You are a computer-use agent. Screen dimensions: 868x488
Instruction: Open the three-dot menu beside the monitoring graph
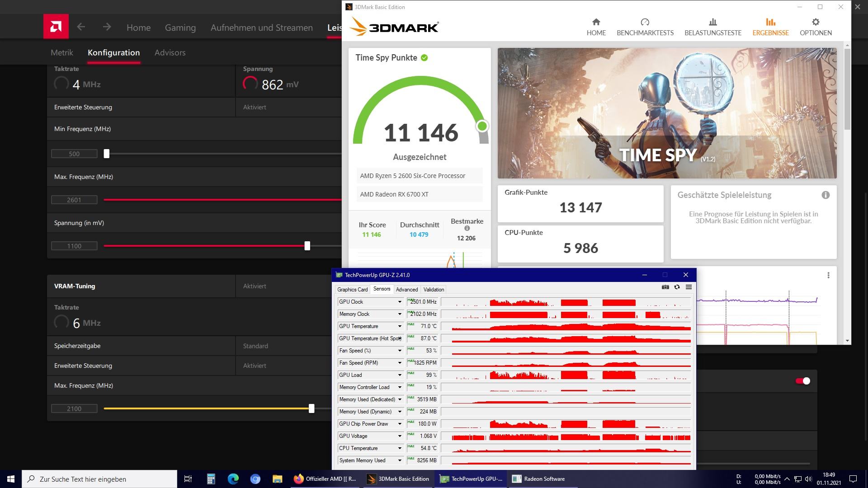tap(828, 275)
